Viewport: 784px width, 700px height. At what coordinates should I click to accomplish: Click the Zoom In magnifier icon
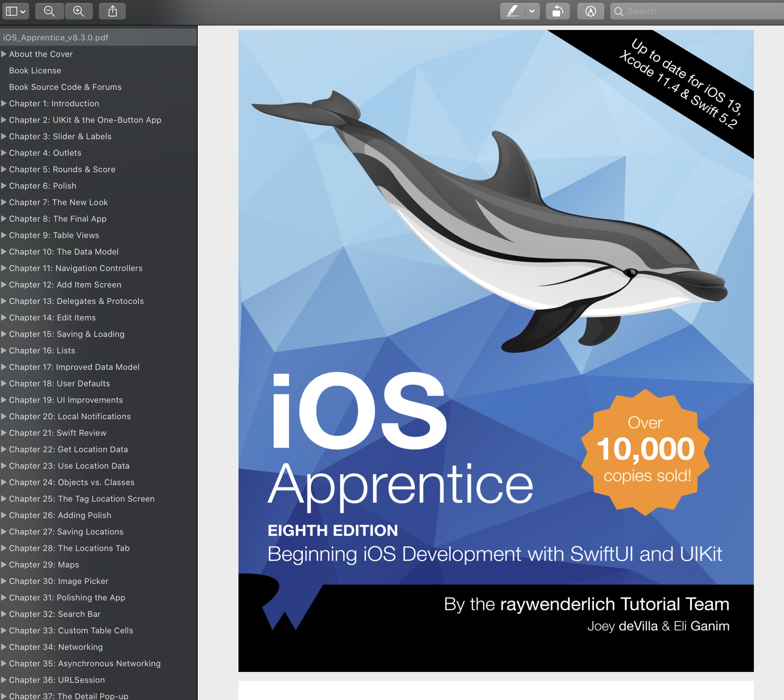(79, 11)
